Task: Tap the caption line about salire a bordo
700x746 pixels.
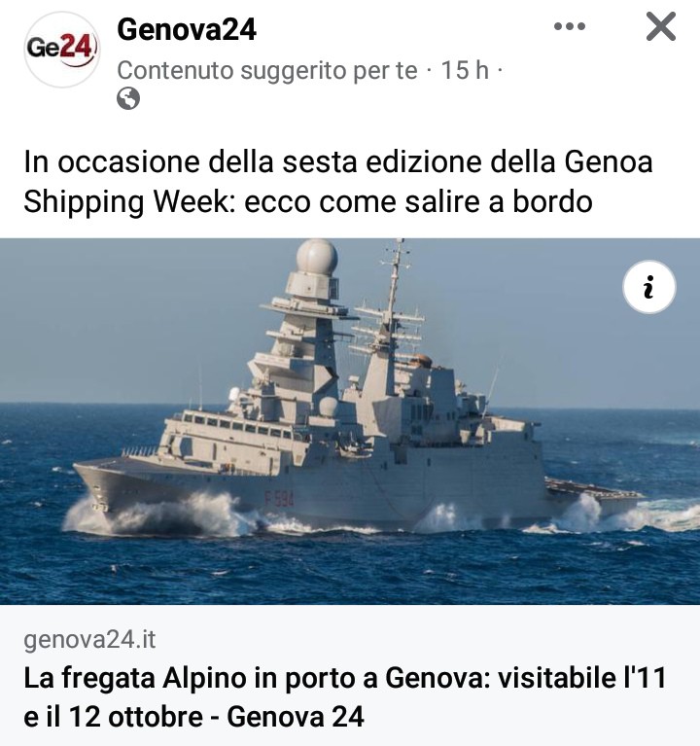Action: 308,201
